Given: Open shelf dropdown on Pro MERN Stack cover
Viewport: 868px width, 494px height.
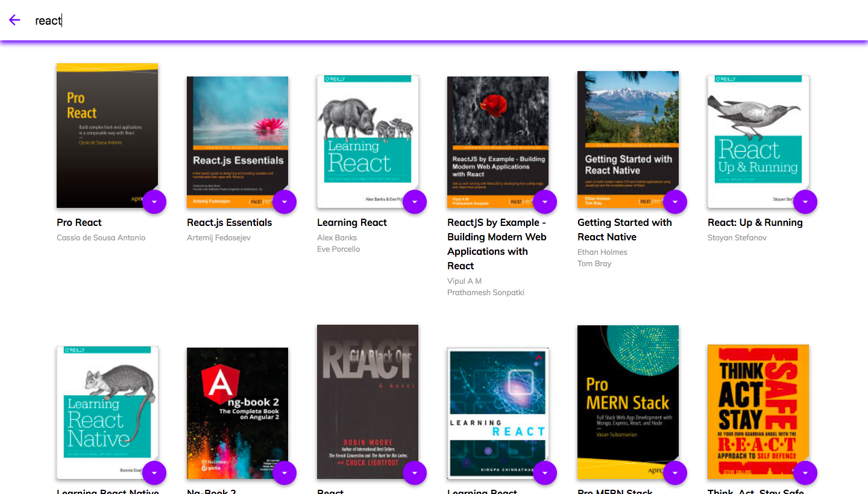Looking at the screenshot, I should coord(675,473).
